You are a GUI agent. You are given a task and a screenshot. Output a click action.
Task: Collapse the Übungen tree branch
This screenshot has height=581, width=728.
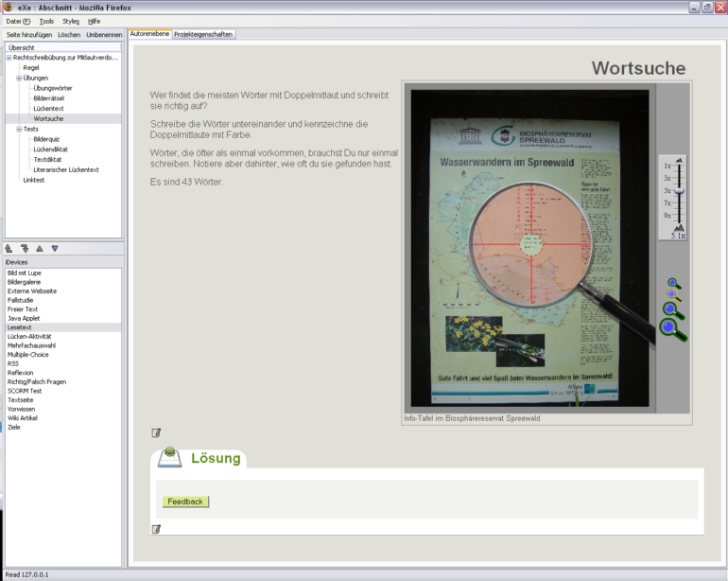pyautogui.click(x=19, y=79)
